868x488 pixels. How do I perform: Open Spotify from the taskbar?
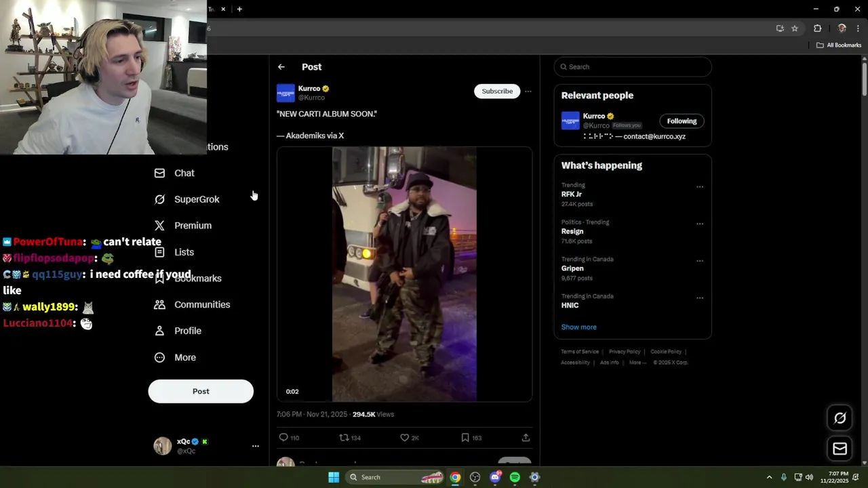click(x=515, y=477)
